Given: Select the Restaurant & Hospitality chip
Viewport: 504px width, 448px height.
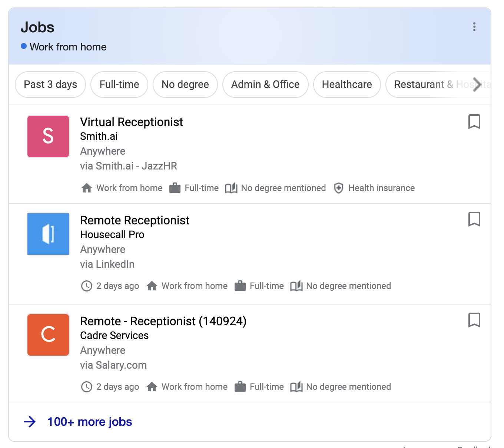Looking at the screenshot, I should click(x=426, y=85).
